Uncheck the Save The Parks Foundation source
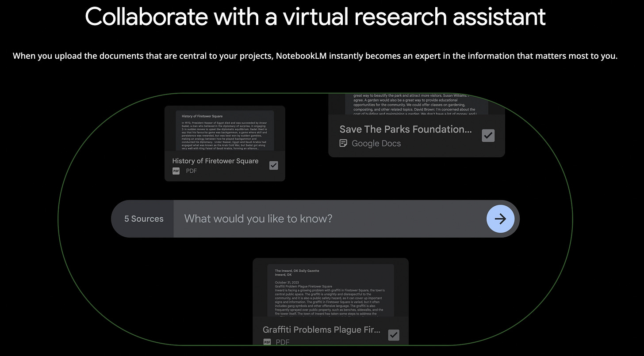644x356 pixels. click(488, 136)
